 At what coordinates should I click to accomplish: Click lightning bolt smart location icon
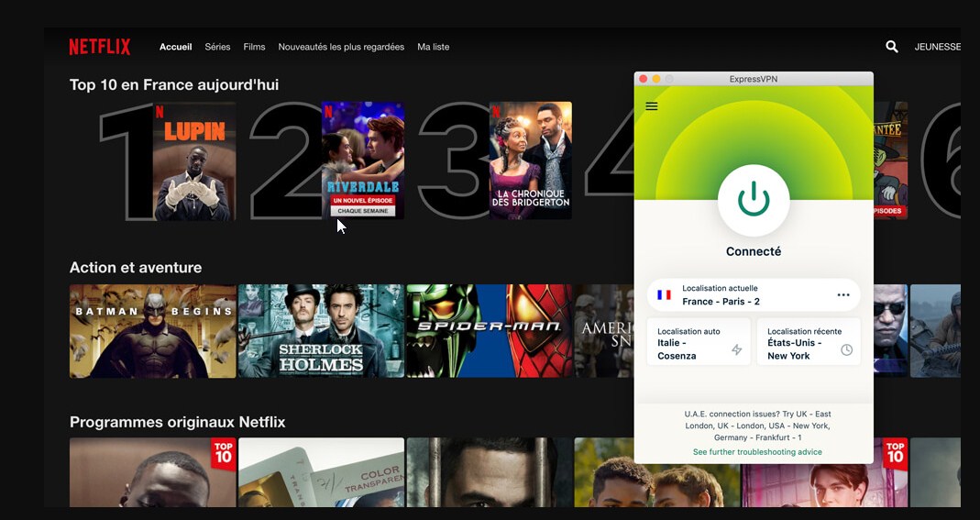[x=737, y=350]
